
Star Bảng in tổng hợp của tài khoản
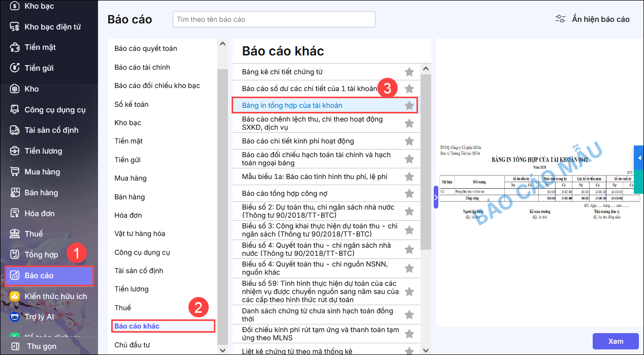pyautogui.click(x=409, y=105)
